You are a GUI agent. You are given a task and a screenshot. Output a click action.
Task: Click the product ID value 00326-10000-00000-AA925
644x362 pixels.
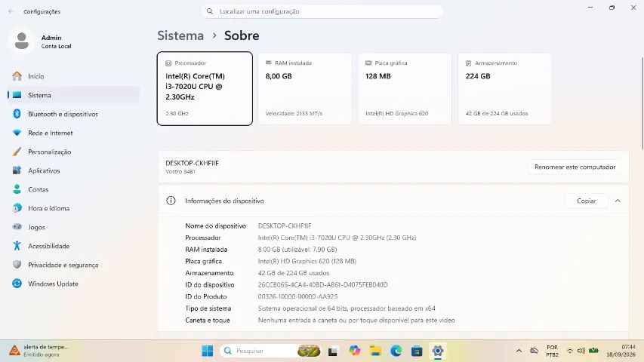pyautogui.click(x=297, y=296)
